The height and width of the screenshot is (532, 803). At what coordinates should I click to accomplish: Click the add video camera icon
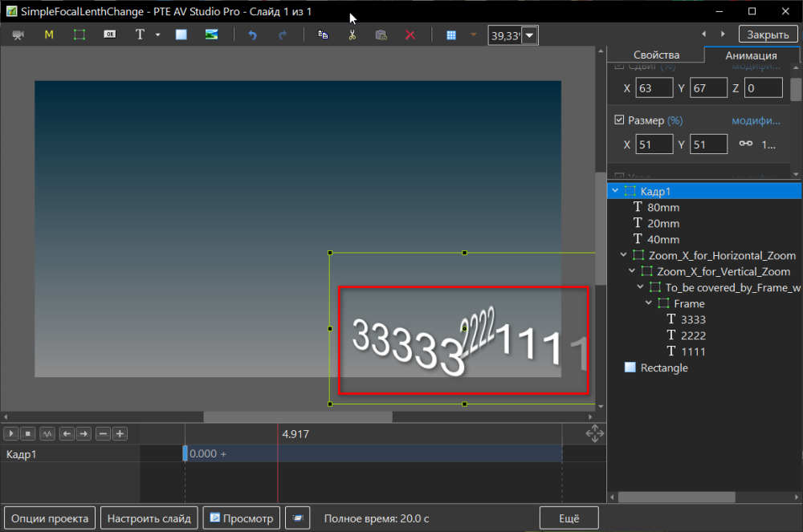pos(18,35)
